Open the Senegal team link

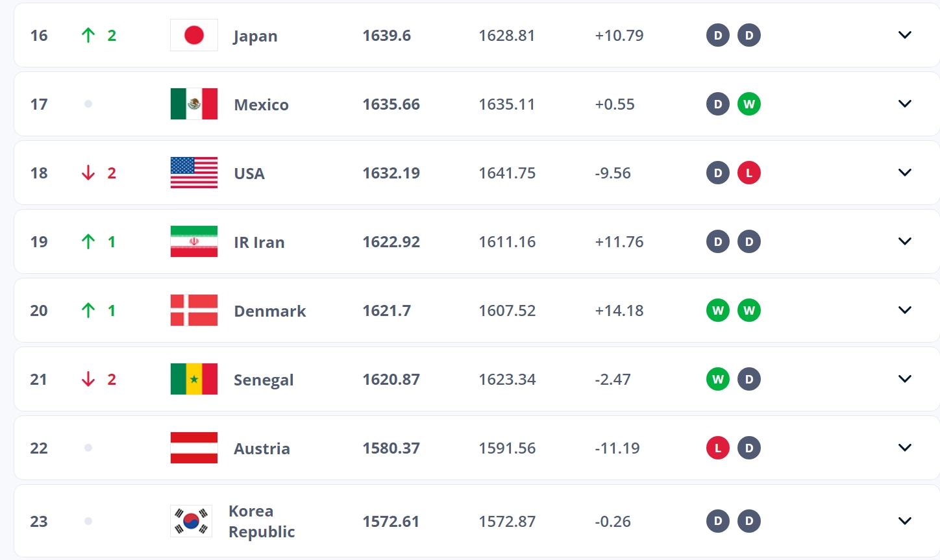tap(264, 380)
